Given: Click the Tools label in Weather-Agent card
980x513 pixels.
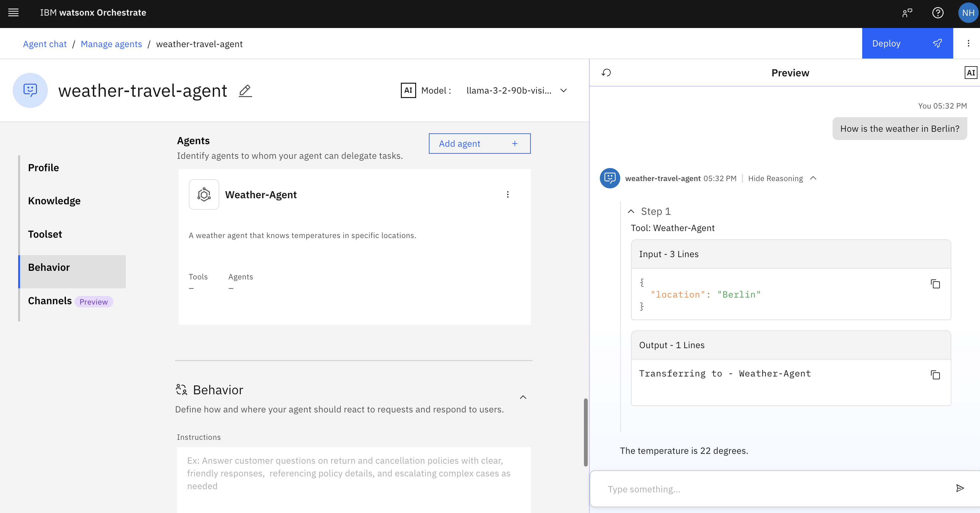Looking at the screenshot, I should 198,277.
